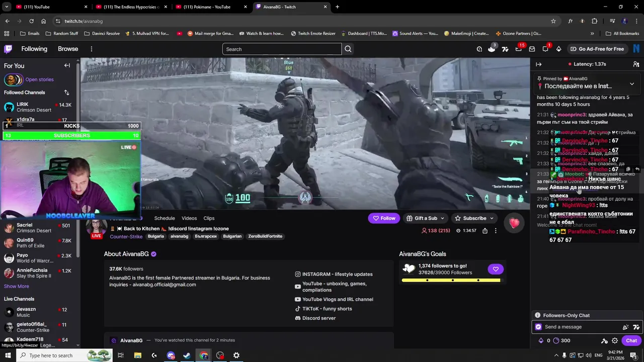Open Steam from the taskbar
The width and height of the screenshot is (644, 362).
tap(187, 355)
